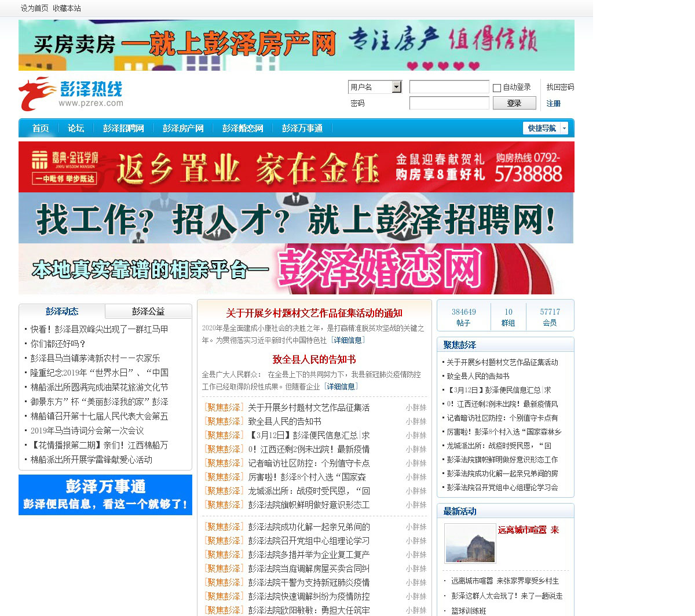Open 彭泽房产网 in navigation bar

point(183,128)
